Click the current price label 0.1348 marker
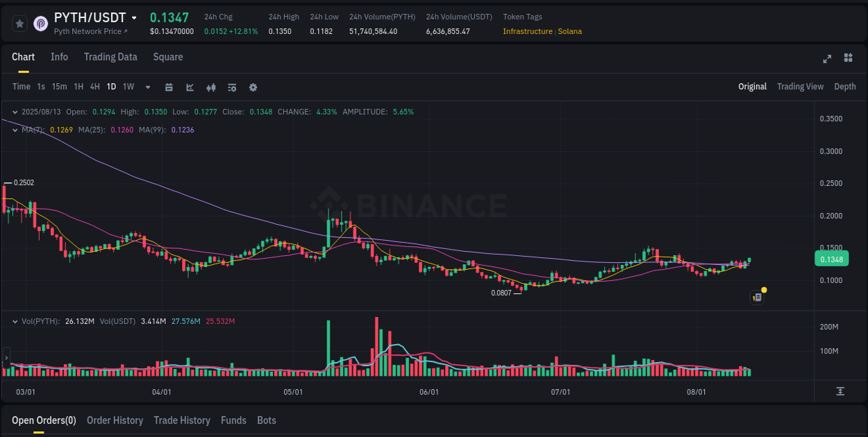868x437 pixels. pyautogui.click(x=831, y=258)
